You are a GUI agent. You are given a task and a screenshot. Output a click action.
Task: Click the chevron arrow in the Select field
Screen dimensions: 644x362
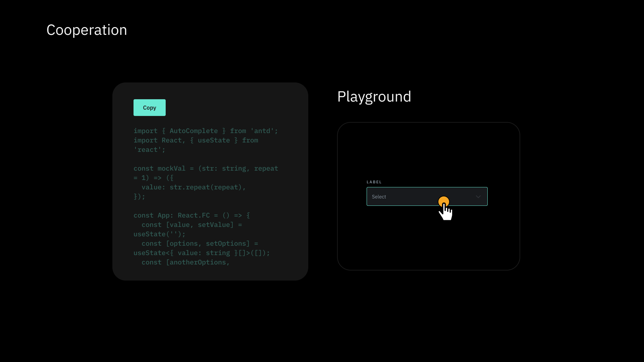478,197
